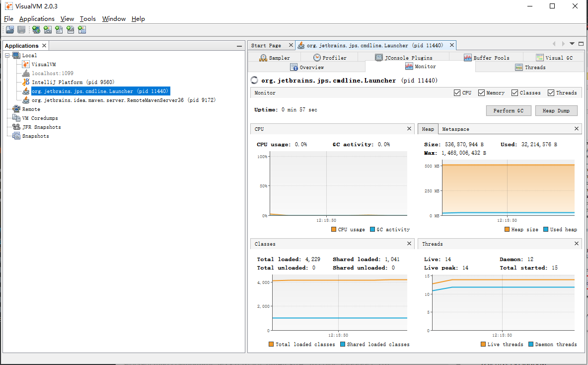The image size is (588, 365).
Task: Click the Heap Dump button
Action: (556, 110)
